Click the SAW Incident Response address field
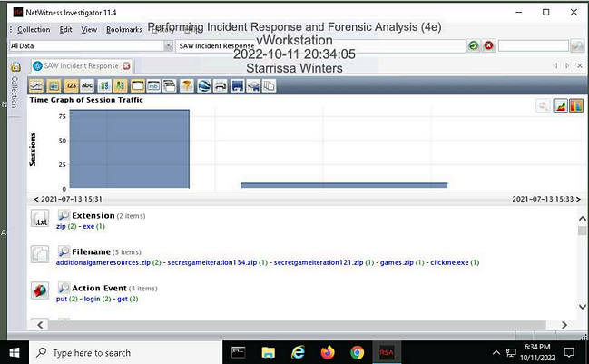 click(x=320, y=45)
